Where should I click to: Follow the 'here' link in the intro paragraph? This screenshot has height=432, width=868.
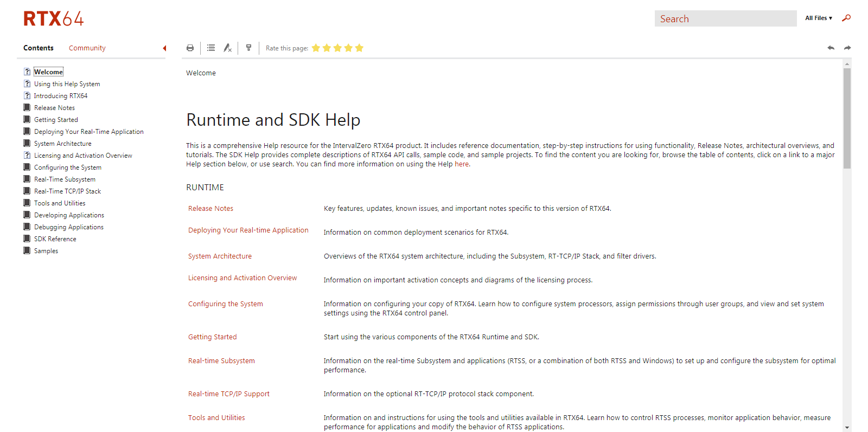pyautogui.click(x=462, y=164)
